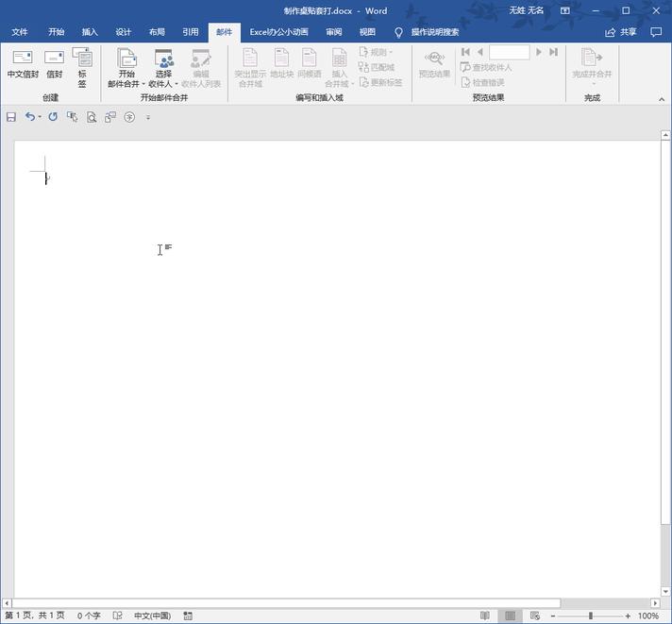Click the macro recording icon in status bar
The width and height of the screenshot is (672, 624).
coord(188,616)
